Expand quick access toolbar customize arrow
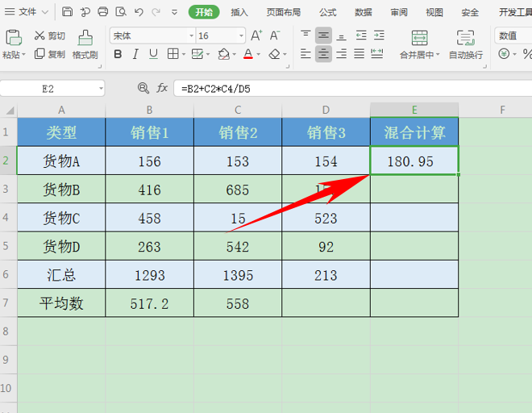This screenshot has width=532, height=413. pos(174,12)
